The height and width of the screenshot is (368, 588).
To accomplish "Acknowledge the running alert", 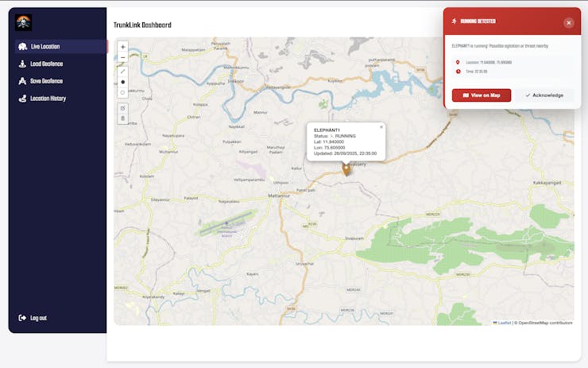I will (x=544, y=95).
